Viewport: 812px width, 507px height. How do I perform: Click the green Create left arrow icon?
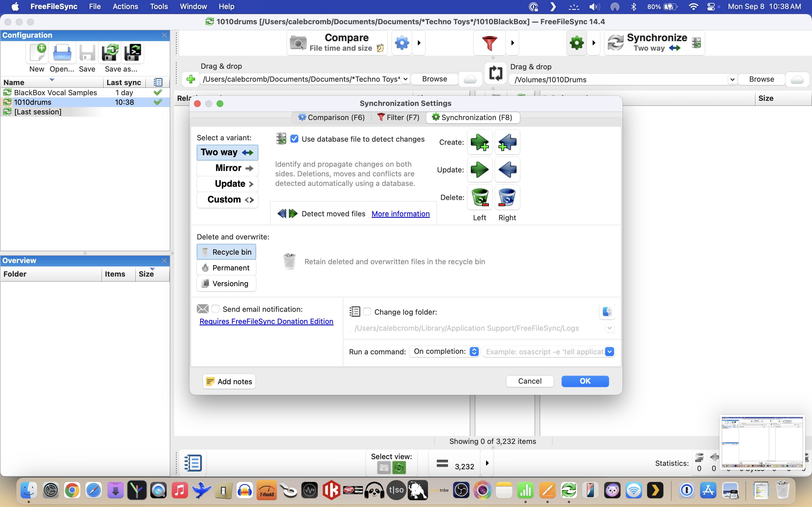(480, 142)
